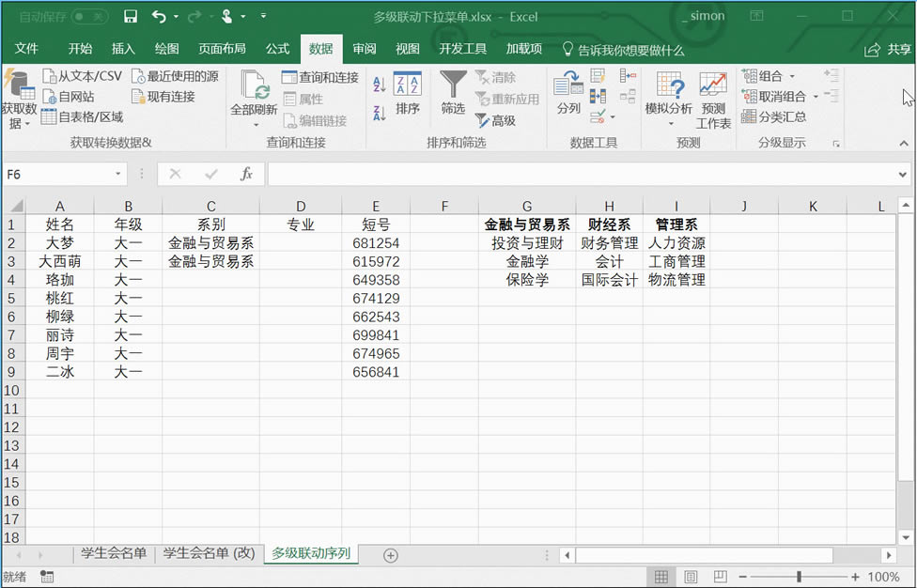Save workbook via Quick Access toolbar icon

131,16
